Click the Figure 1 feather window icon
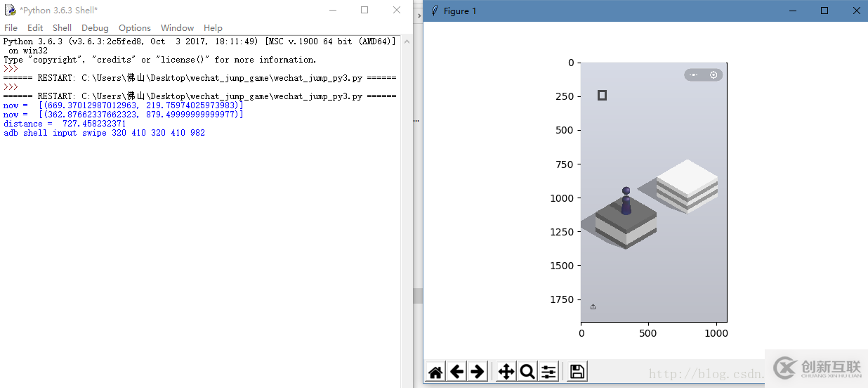Screen dimensions: 868x388 pos(435,11)
